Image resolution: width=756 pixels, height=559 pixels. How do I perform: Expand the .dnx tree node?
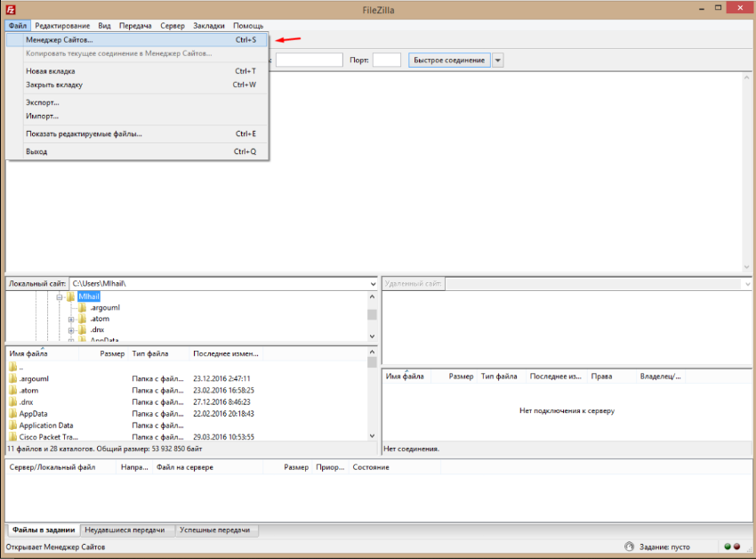[x=71, y=330]
